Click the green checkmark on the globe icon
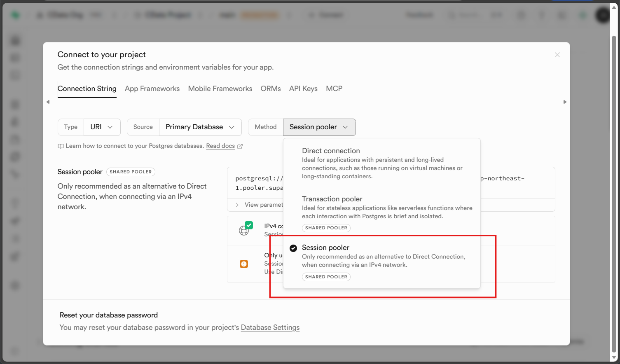 point(249,225)
